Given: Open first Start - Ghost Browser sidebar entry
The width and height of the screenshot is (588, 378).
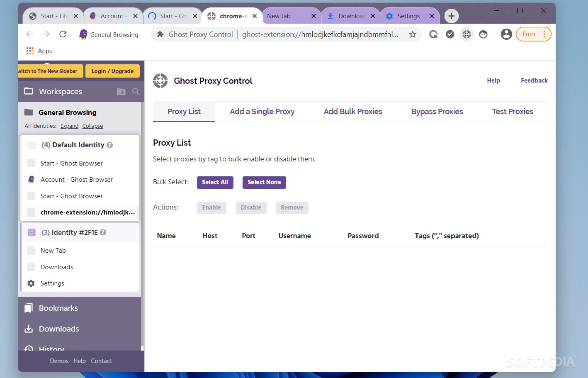Looking at the screenshot, I should click(80, 163).
